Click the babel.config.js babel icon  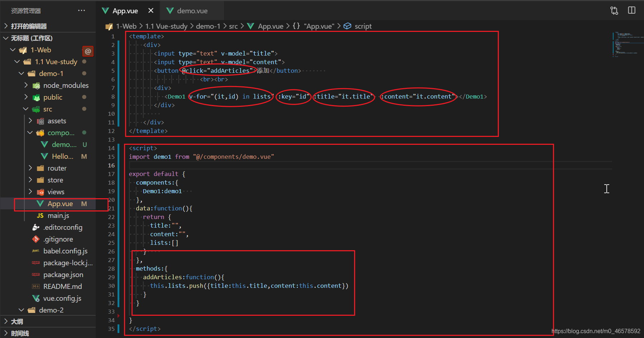pyautogui.click(x=36, y=251)
